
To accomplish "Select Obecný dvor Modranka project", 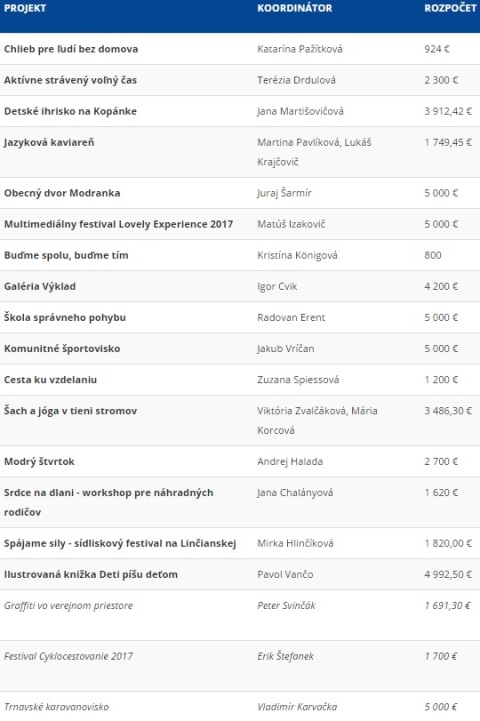I will (62, 193).
